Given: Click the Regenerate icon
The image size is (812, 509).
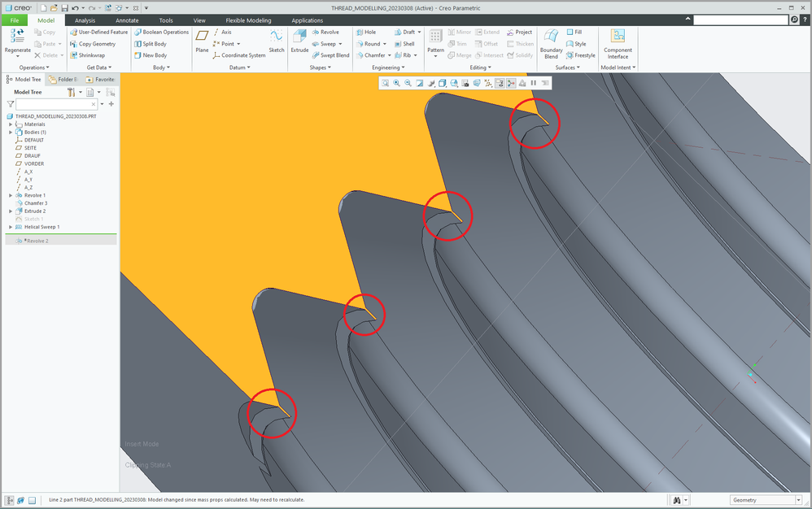Looking at the screenshot, I should tap(17, 37).
